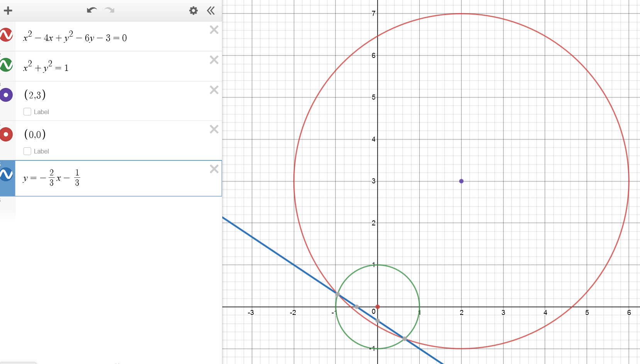Viewport: 640px width, 364px height.
Task: Collapse the expression list panel
Action: (x=211, y=10)
